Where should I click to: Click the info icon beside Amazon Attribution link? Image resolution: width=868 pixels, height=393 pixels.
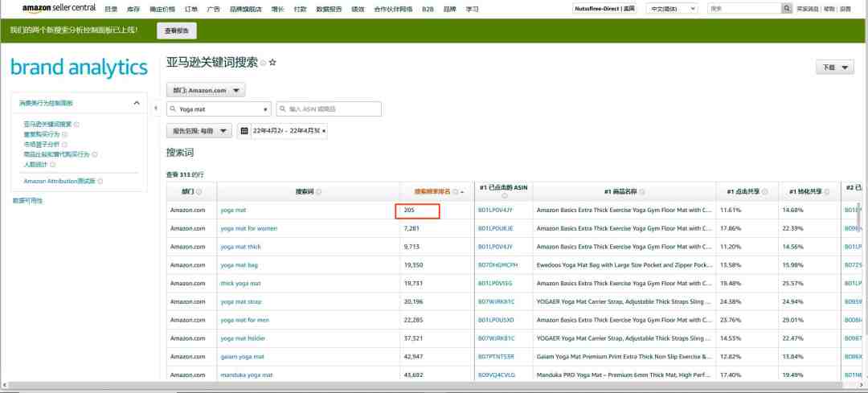tap(100, 181)
